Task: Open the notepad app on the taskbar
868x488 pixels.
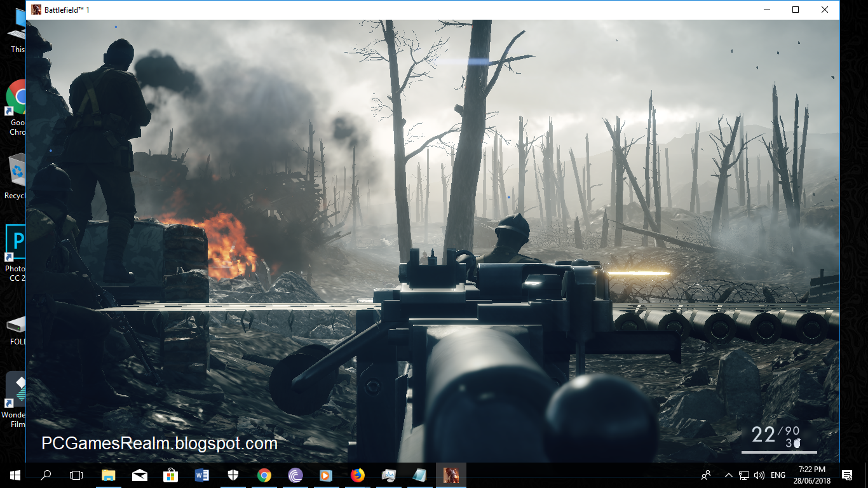Action: click(419, 475)
